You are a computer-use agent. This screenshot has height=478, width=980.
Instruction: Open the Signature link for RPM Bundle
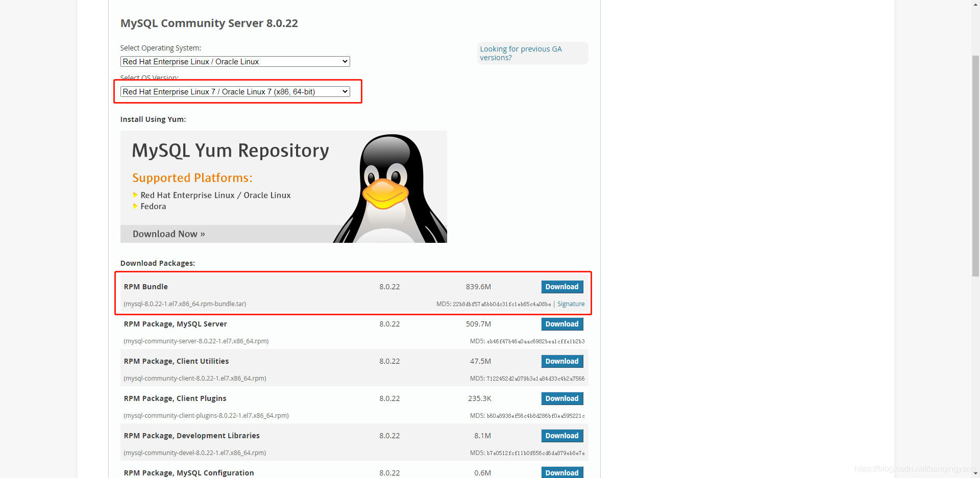coord(571,304)
